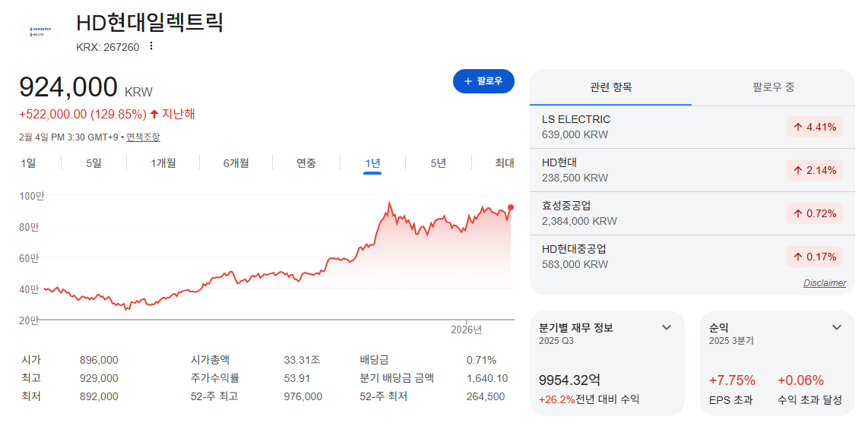868x429 pixels.
Task: Click the KRX: 267260 ticker text
Action: [108, 47]
